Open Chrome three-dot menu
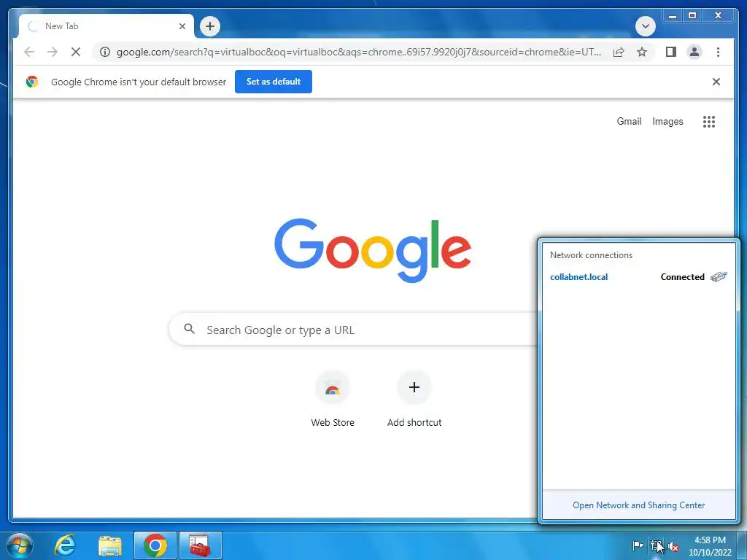The image size is (747, 560). (718, 52)
